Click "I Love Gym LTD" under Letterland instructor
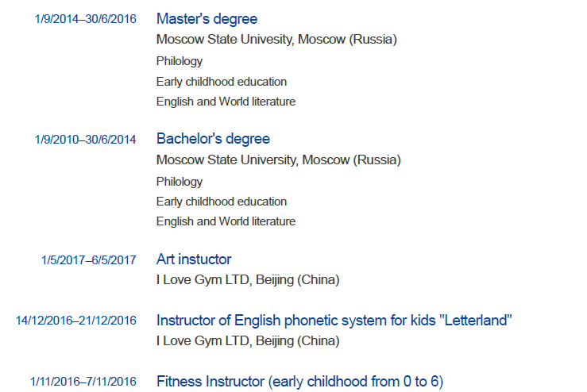The image size is (587, 392). (x=247, y=341)
